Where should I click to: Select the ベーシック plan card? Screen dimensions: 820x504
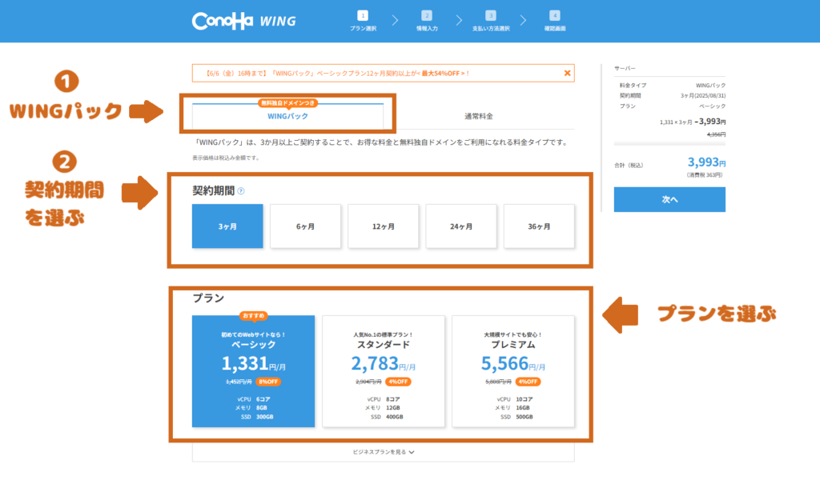point(254,371)
